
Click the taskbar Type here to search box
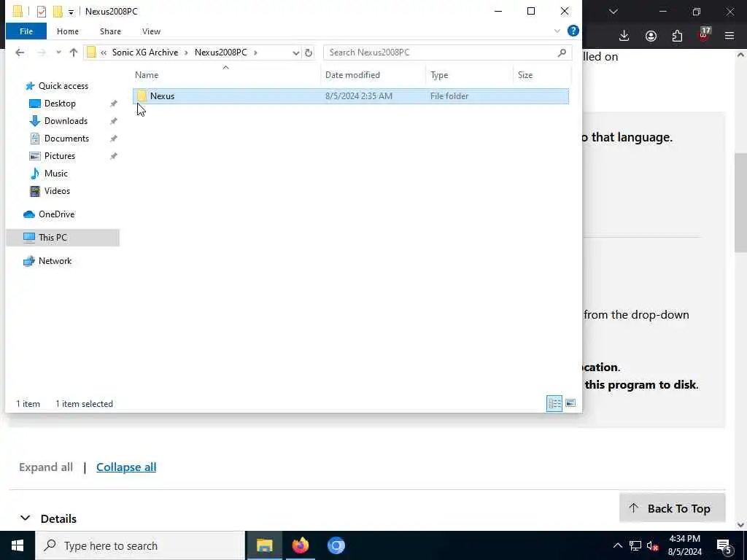pyautogui.click(x=139, y=545)
